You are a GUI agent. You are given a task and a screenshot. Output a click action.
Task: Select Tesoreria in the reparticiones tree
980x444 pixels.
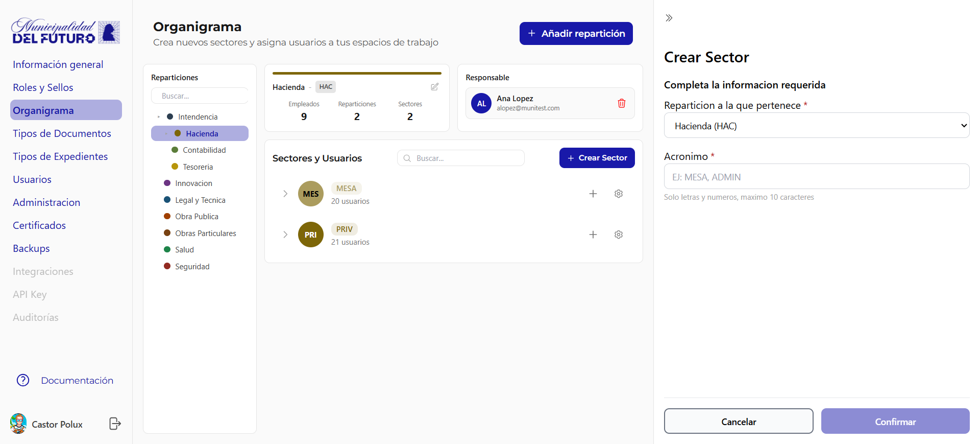click(x=198, y=167)
